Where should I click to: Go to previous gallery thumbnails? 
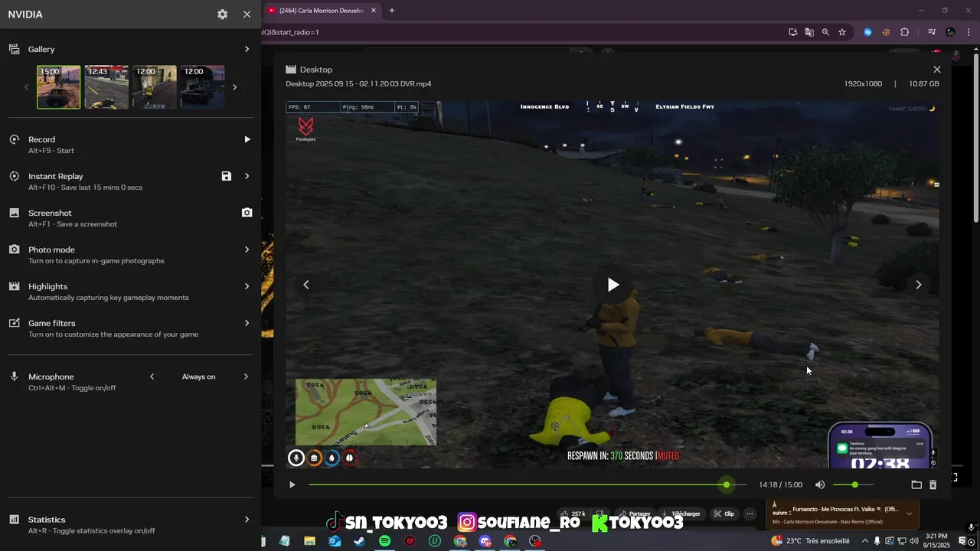(26, 87)
